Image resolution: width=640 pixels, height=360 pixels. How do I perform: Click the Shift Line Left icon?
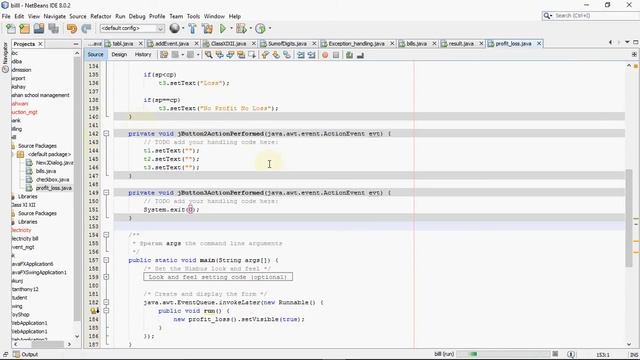301,55
